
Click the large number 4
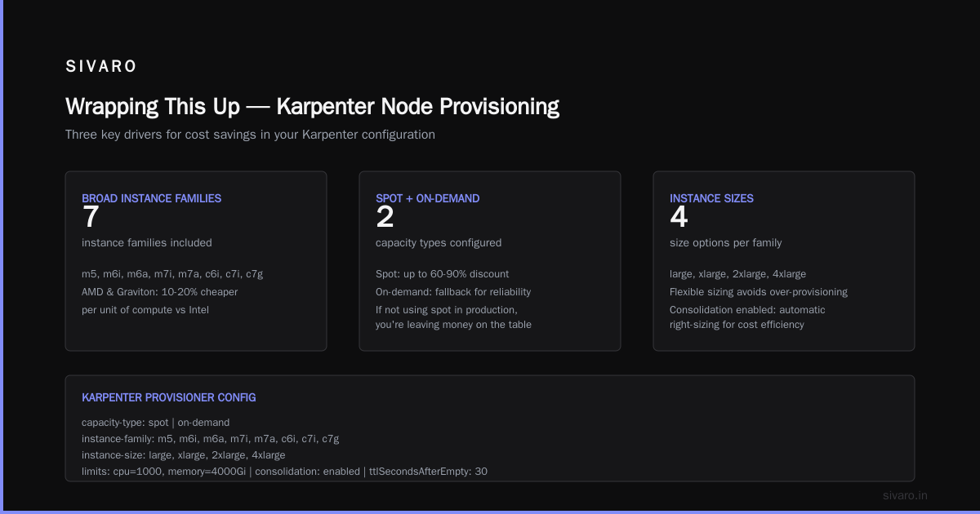coord(679,217)
